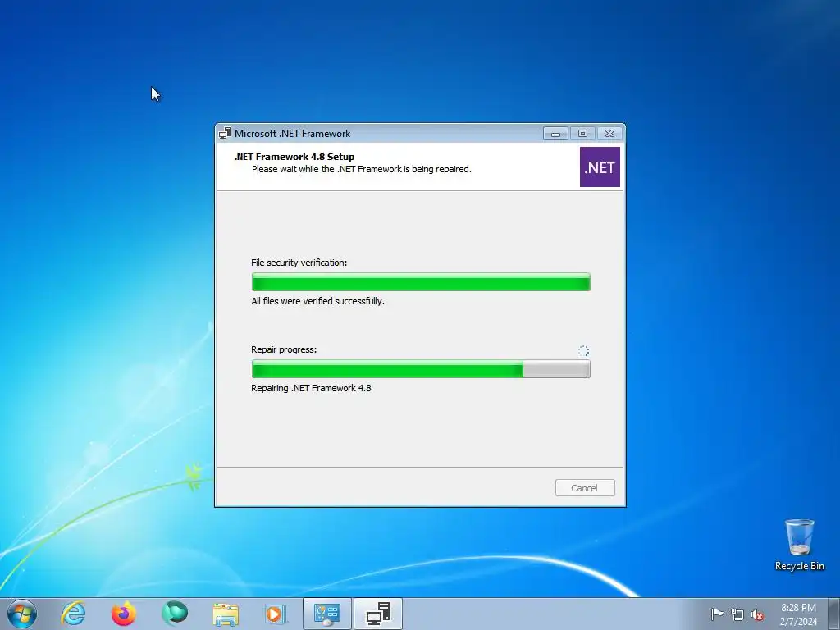Select the Recycle Bin desktop icon
Image resolution: width=840 pixels, height=630 pixels.
(799, 545)
